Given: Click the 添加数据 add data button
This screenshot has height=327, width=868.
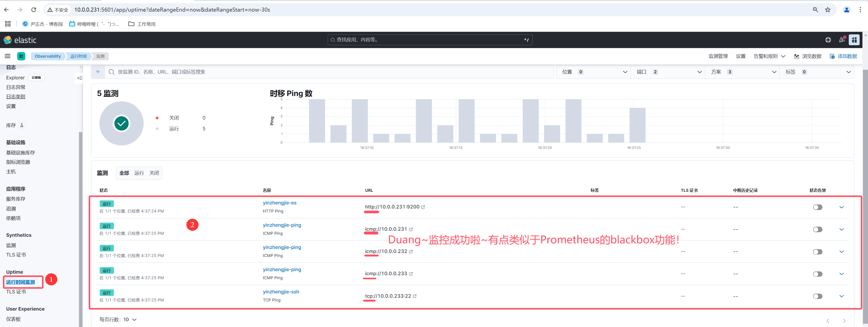Looking at the screenshot, I should [843, 56].
